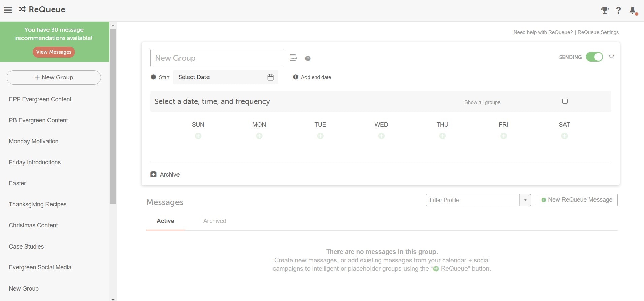Screen dimensions: 644x301
Task: Add a time slot on FRI
Action: tap(503, 136)
